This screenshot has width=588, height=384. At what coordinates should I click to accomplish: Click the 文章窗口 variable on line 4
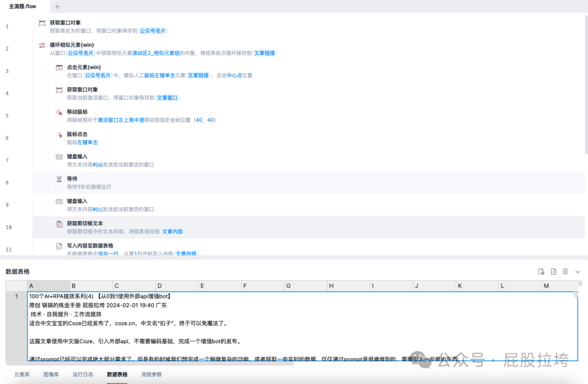[x=167, y=98]
